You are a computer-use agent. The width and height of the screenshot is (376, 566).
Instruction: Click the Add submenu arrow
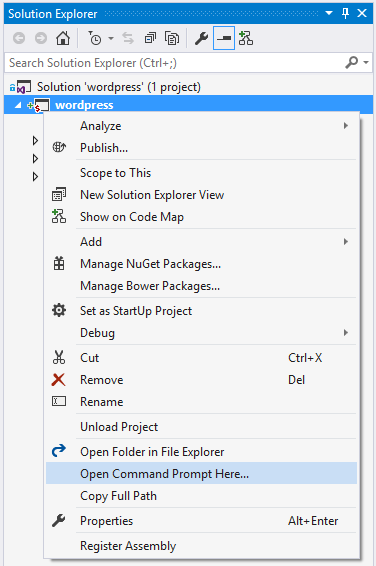point(346,241)
